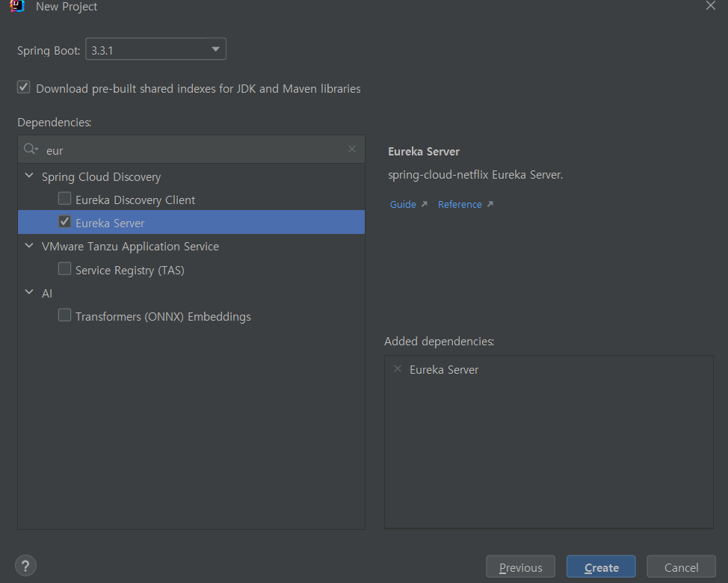
Task: Click the 'Added dependencies:' label
Action: 439,341
